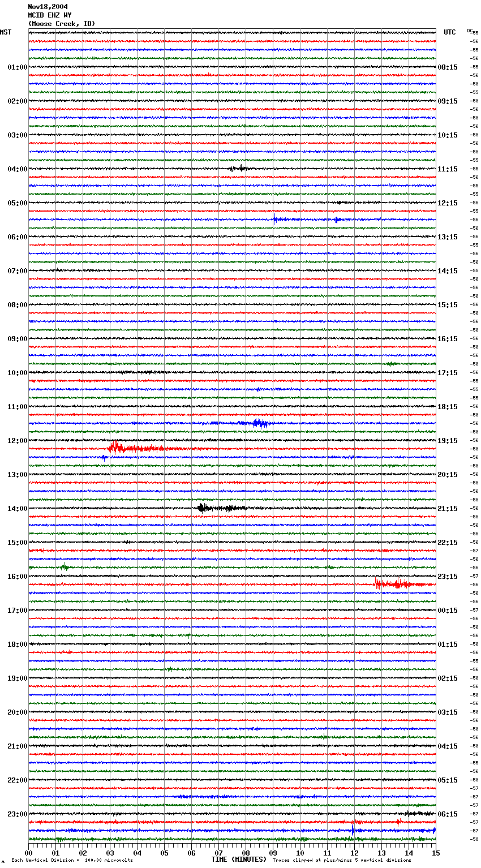Screen dimensions: 481x868
Task: Click the "19:15" UTC time label
Action: click(x=448, y=441)
